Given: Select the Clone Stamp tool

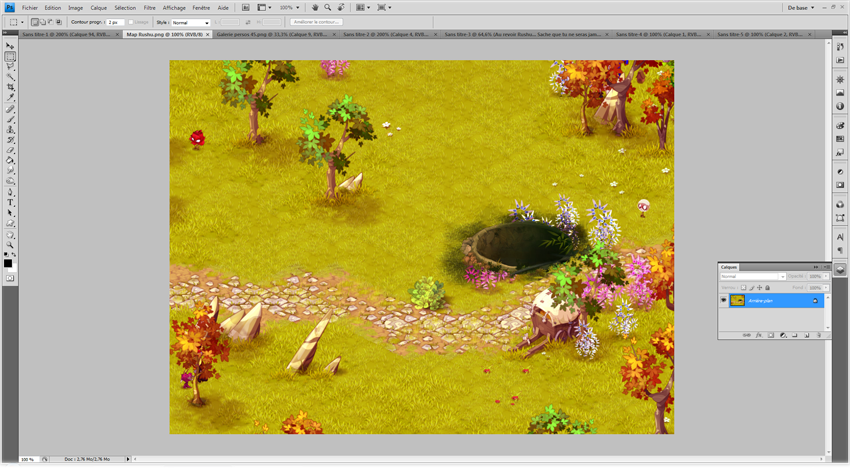Looking at the screenshot, I should (10, 130).
